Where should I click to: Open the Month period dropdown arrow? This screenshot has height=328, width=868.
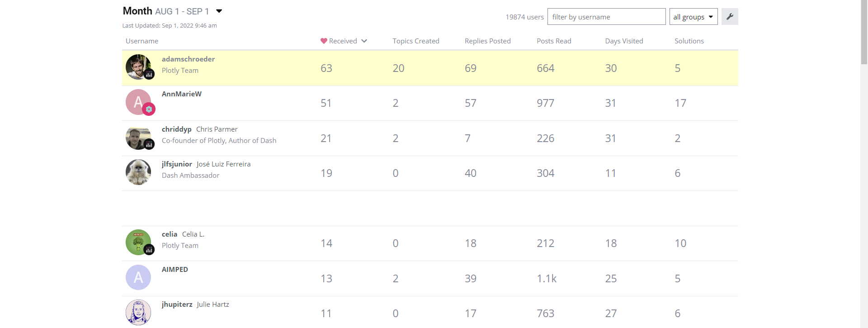pos(219,11)
